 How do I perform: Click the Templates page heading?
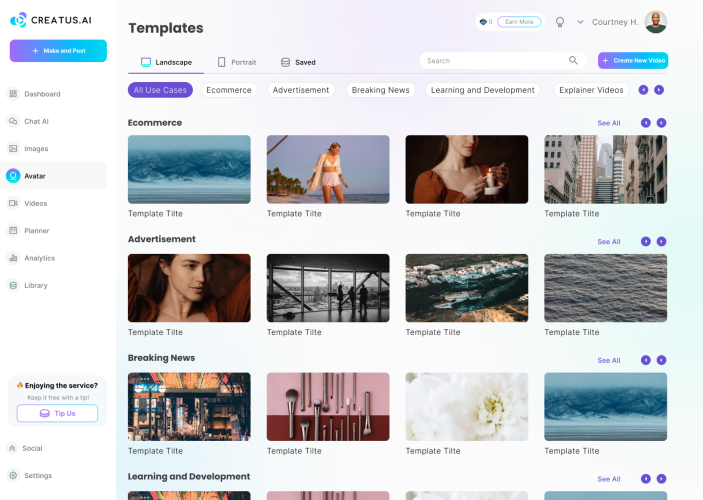click(165, 28)
